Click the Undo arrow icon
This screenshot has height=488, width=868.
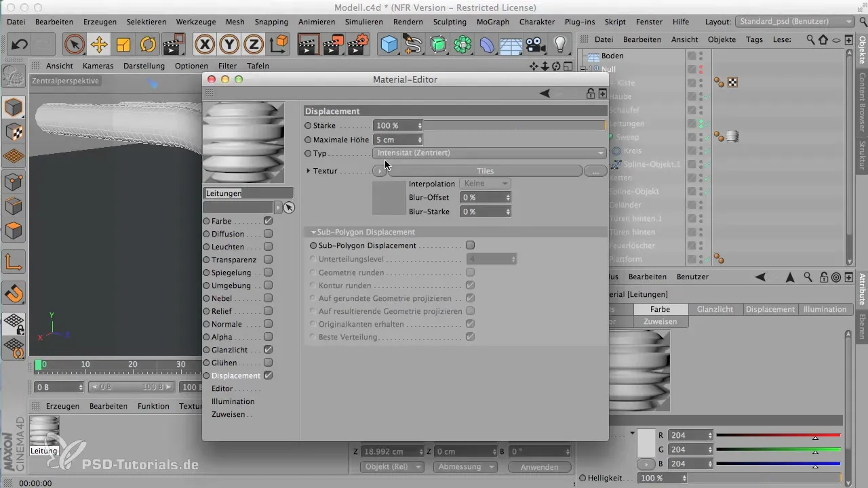pyautogui.click(x=20, y=45)
